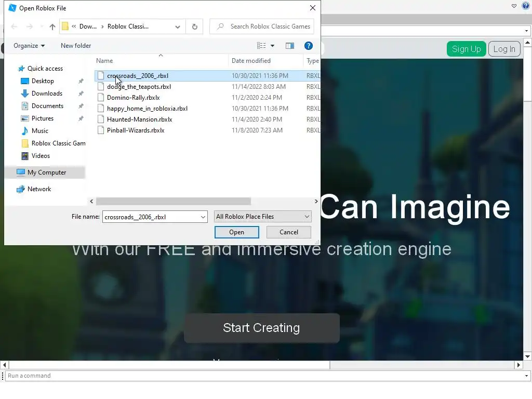This screenshot has height=399, width=532.
Task: Click the pin icon beside Desktop
Action: 81,81
